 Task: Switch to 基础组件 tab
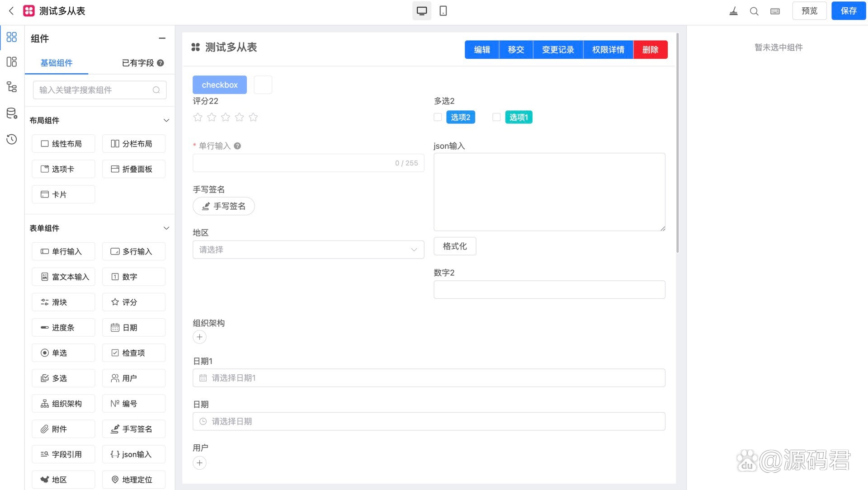pos(57,63)
